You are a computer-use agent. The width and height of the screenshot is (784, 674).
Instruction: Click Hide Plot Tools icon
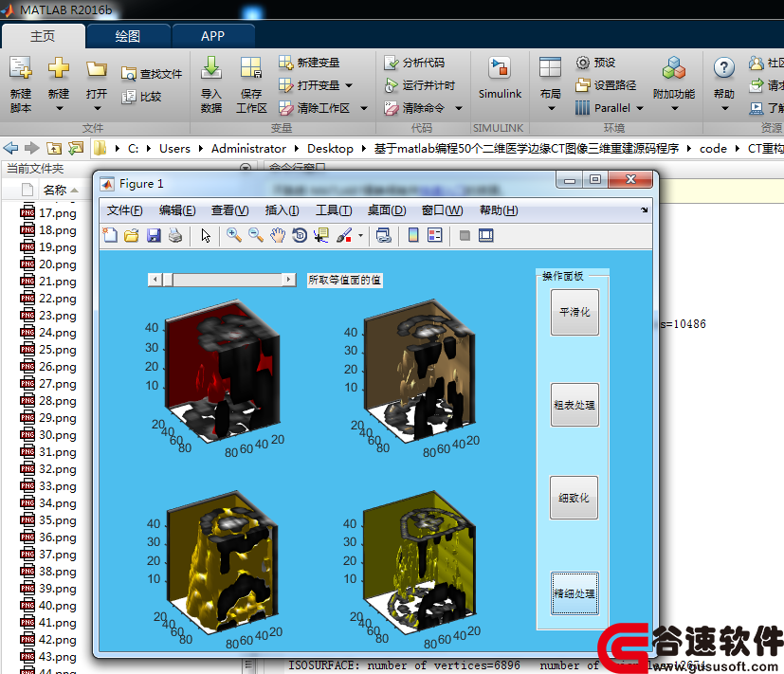tap(465, 235)
